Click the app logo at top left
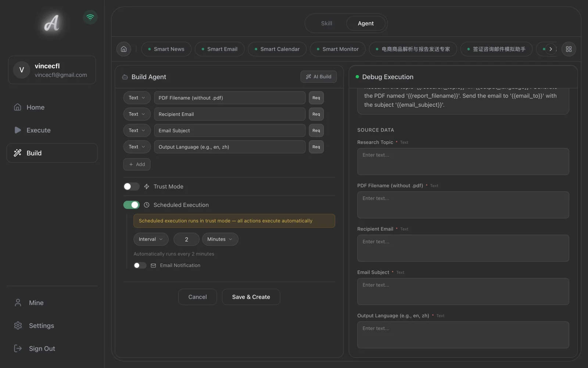The height and width of the screenshot is (368, 588). pyautogui.click(x=51, y=23)
